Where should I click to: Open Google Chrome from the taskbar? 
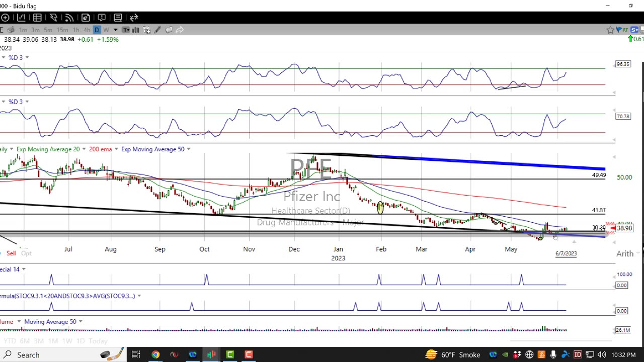coord(155,355)
